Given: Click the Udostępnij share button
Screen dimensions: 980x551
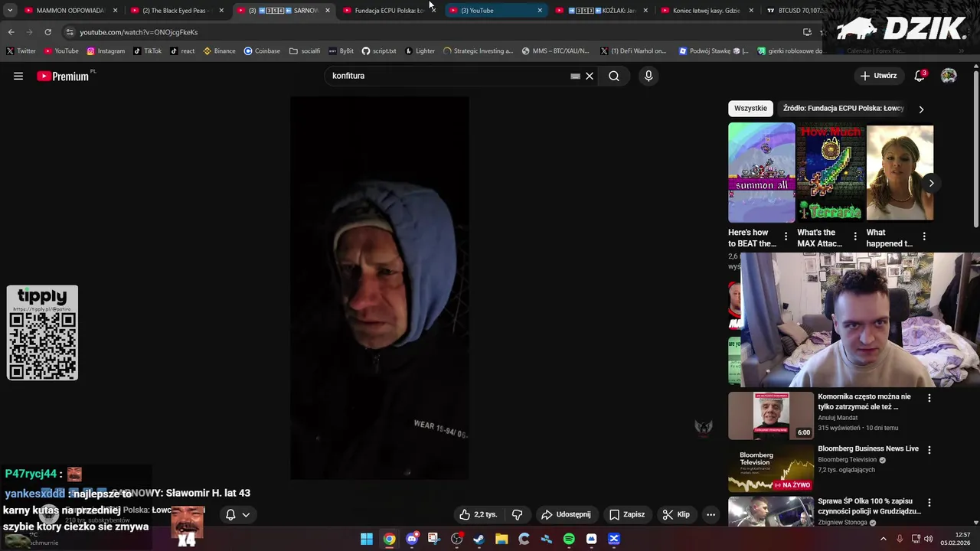Looking at the screenshot, I should [x=566, y=514].
